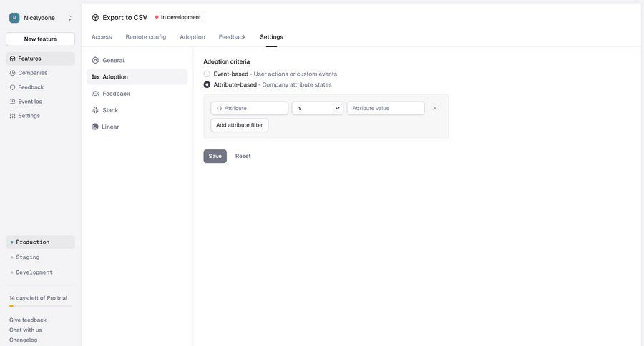Viewport: 644px width, 346px height.
Task: Click the Attribute input field
Action: click(249, 109)
